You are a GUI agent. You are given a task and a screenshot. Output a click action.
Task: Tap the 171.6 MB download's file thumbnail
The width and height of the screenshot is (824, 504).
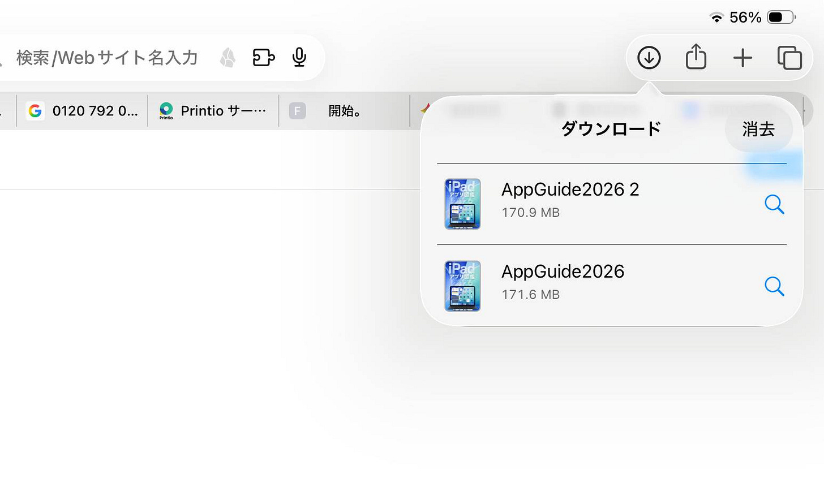pos(462,286)
